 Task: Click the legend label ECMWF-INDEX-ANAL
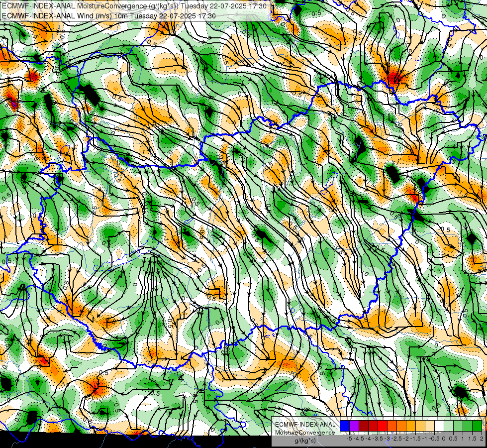point(305,425)
